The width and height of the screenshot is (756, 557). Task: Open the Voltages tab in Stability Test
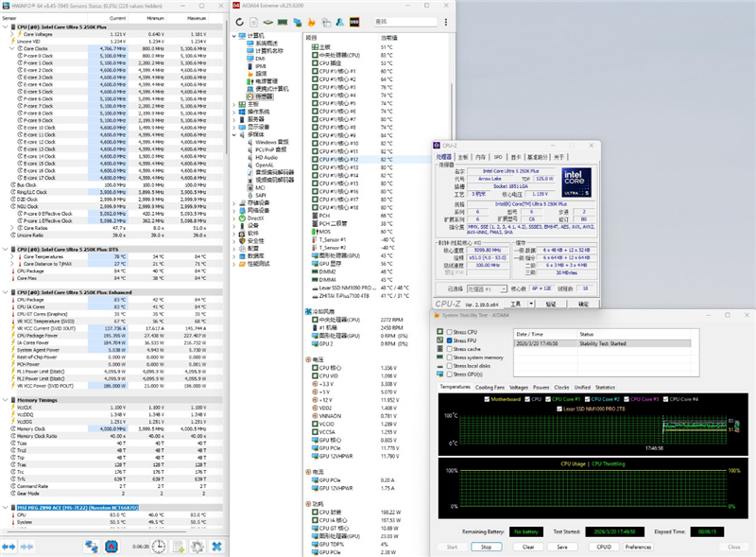[x=519, y=387]
